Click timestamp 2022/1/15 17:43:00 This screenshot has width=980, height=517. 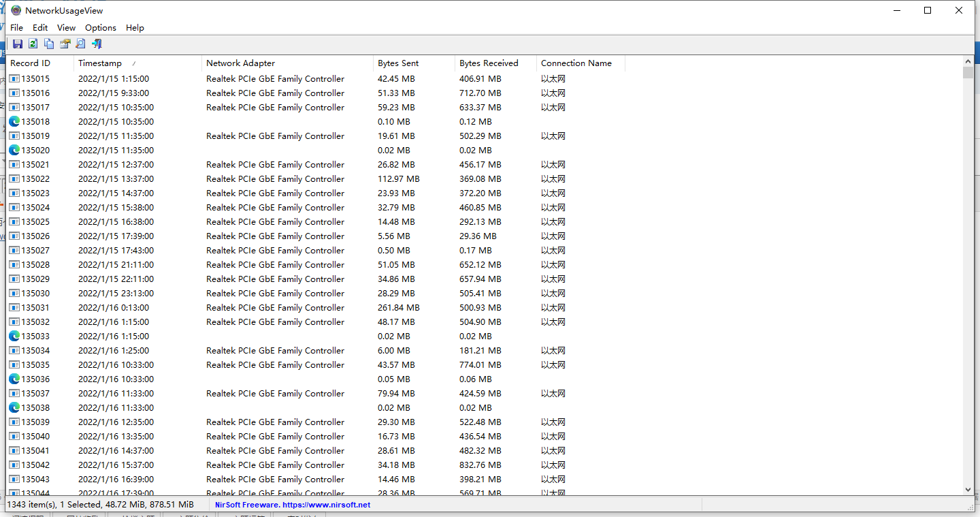(116, 250)
